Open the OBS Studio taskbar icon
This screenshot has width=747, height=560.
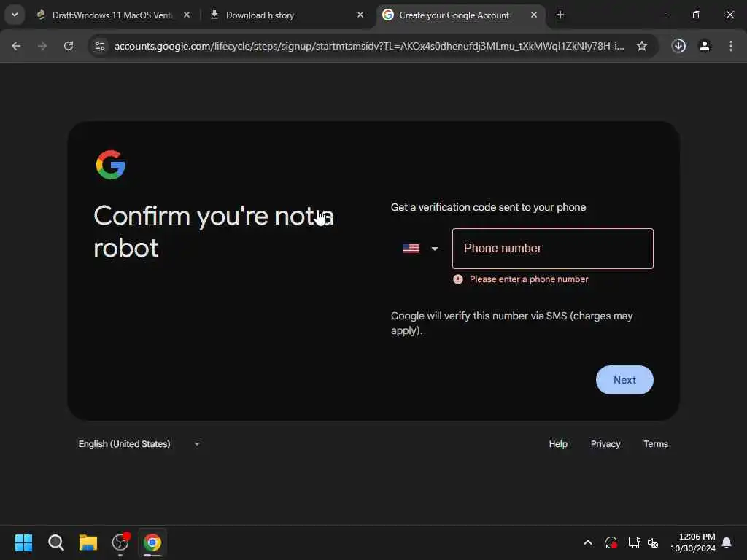click(120, 542)
